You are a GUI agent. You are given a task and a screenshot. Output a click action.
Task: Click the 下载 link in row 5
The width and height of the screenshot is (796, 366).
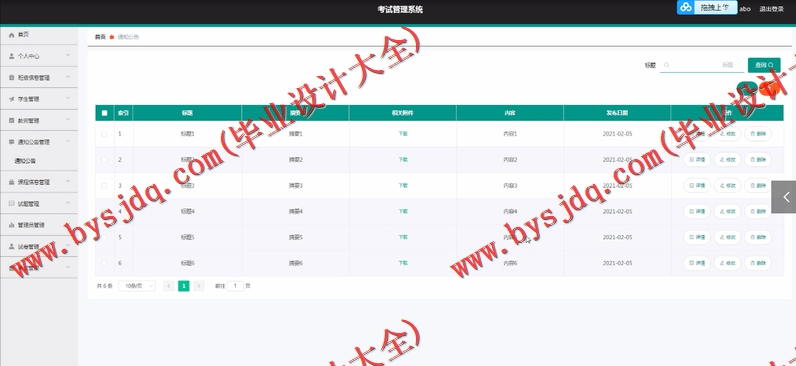pos(403,237)
